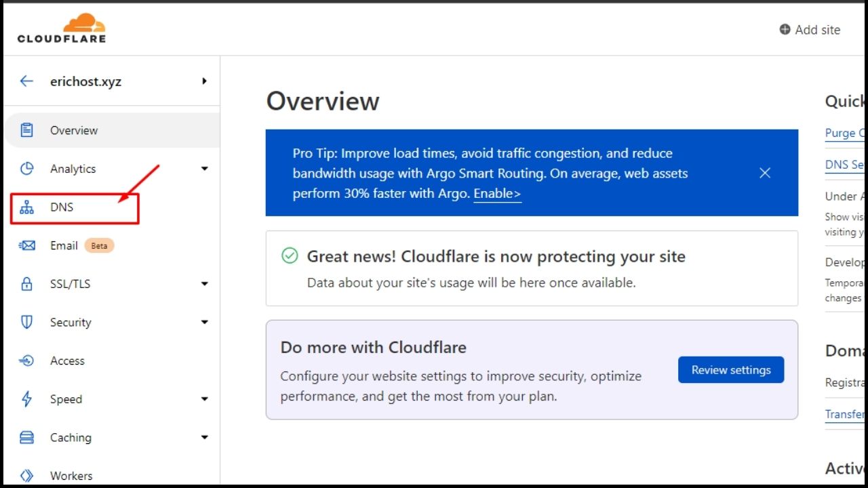This screenshot has height=488, width=868.
Task: Click the Speed lightning bolt icon
Action: click(26, 399)
